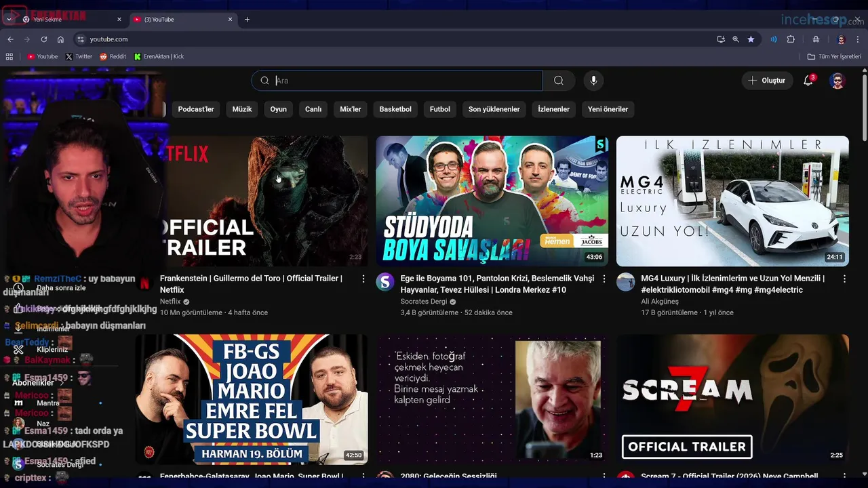Open the Ege ile Boyama 101 video title
Image resolution: width=868 pixels, height=488 pixels.
click(497, 284)
